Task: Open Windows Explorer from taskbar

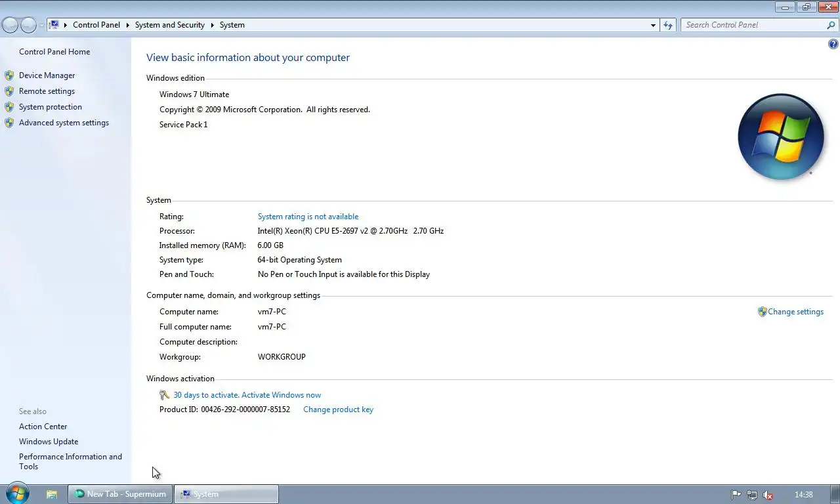Action: [x=52, y=494]
